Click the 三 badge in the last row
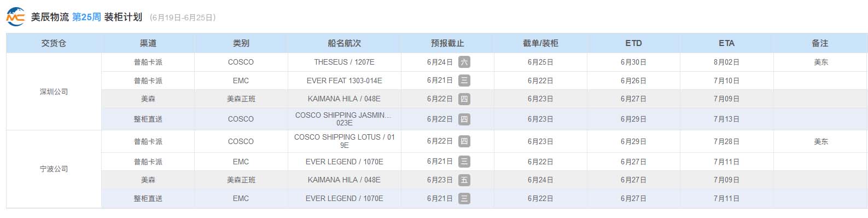 464,198
